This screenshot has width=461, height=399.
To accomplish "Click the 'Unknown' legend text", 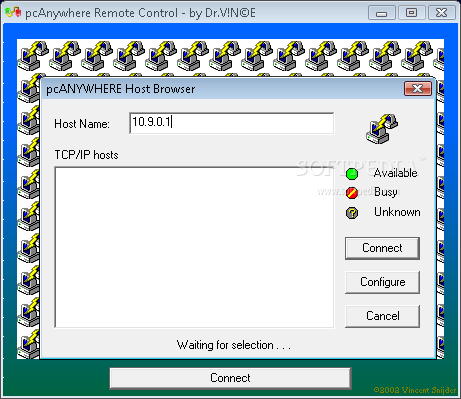I will click(397, 212).
